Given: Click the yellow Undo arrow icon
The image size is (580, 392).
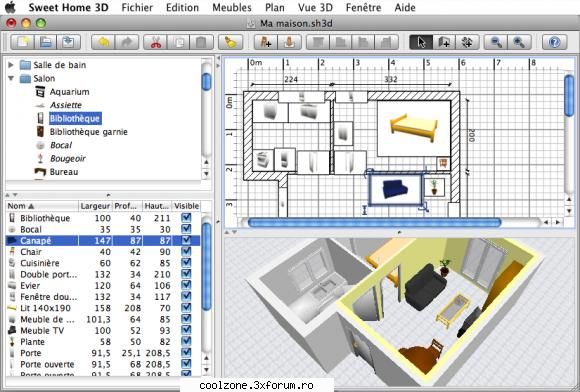Looking at the screenshot, I should point(104,43).
